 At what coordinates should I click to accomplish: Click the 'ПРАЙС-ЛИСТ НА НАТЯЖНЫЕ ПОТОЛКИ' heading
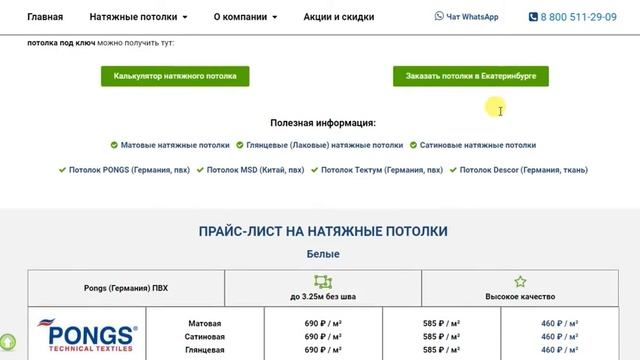(x=323, y=231)
